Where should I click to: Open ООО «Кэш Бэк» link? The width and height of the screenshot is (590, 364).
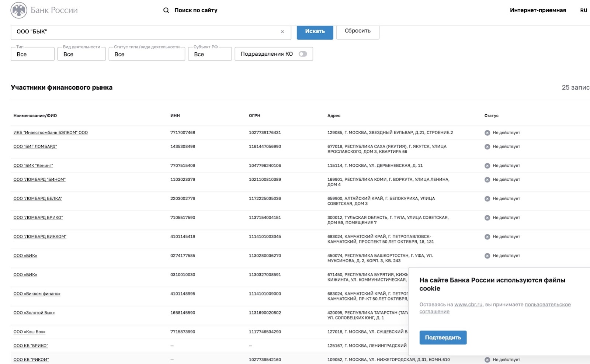(29, 332)
